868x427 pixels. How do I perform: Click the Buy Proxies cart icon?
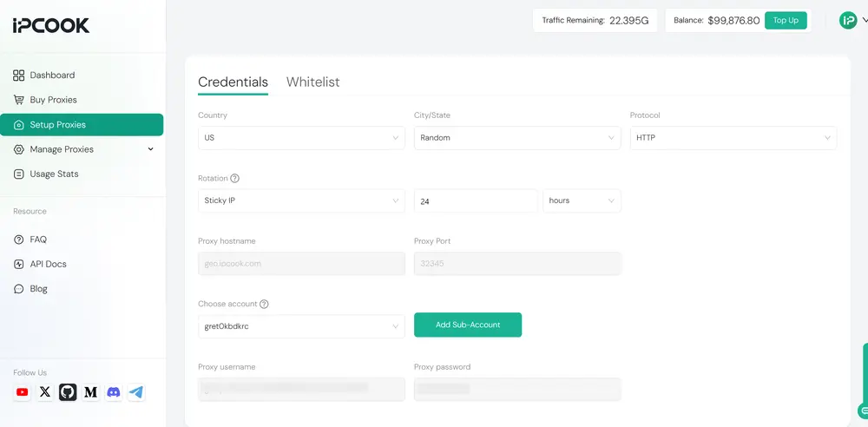tap(19, 100)
